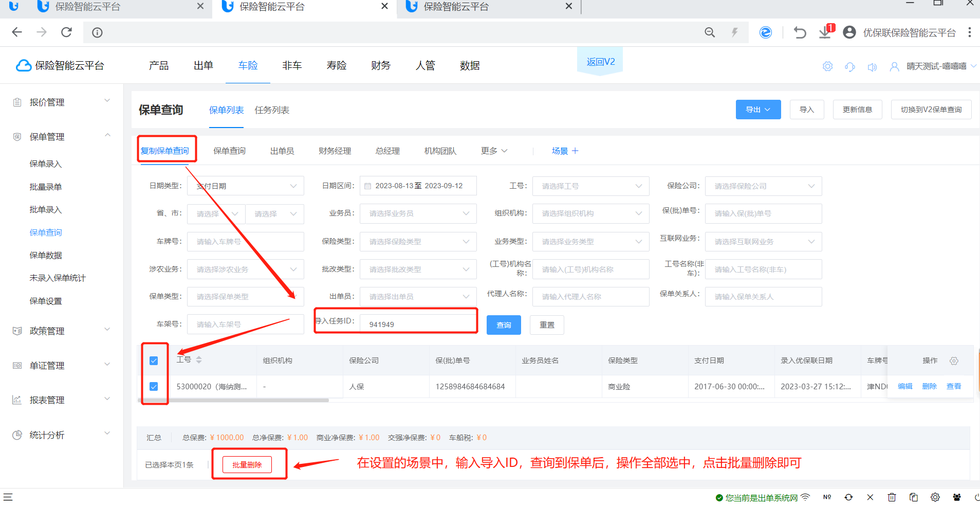Click the calendar icon in 日期区间 field
This screenshot has width=980, height=506.
tap(368, 186)
